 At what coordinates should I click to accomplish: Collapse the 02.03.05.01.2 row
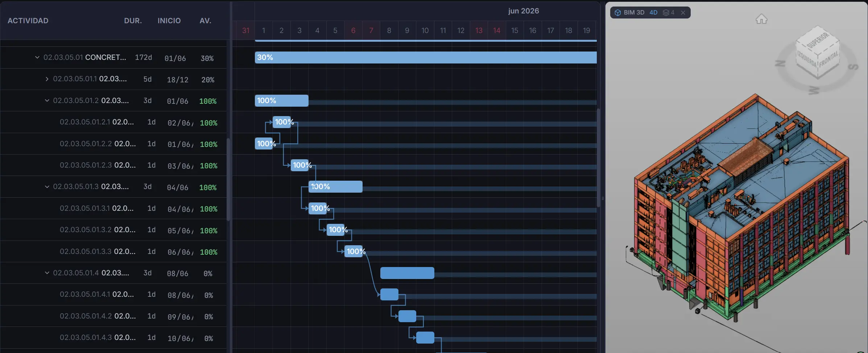pos(47,100)
